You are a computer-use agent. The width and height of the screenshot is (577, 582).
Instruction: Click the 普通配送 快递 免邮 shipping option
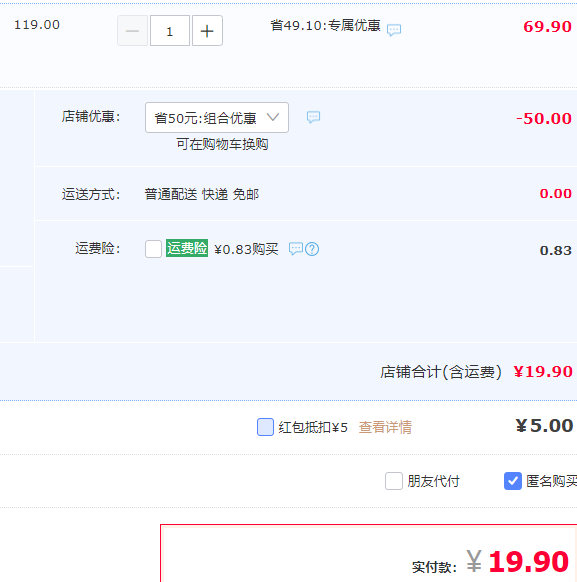201,194
